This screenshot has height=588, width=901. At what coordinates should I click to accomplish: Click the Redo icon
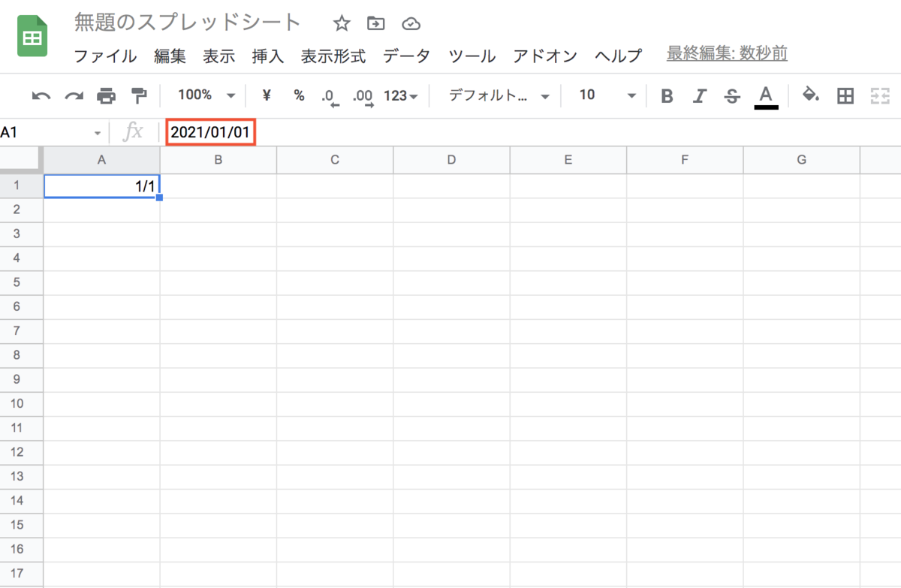click(x=73, y=95)
